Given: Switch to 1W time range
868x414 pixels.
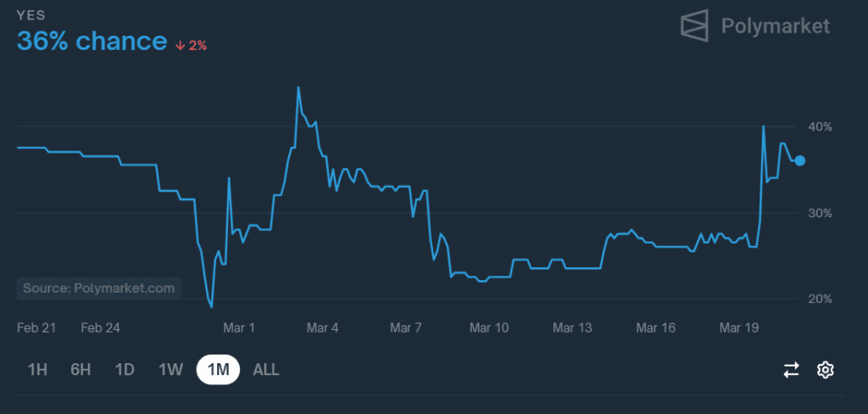Looking at the screenshot, I should (170, 370).
